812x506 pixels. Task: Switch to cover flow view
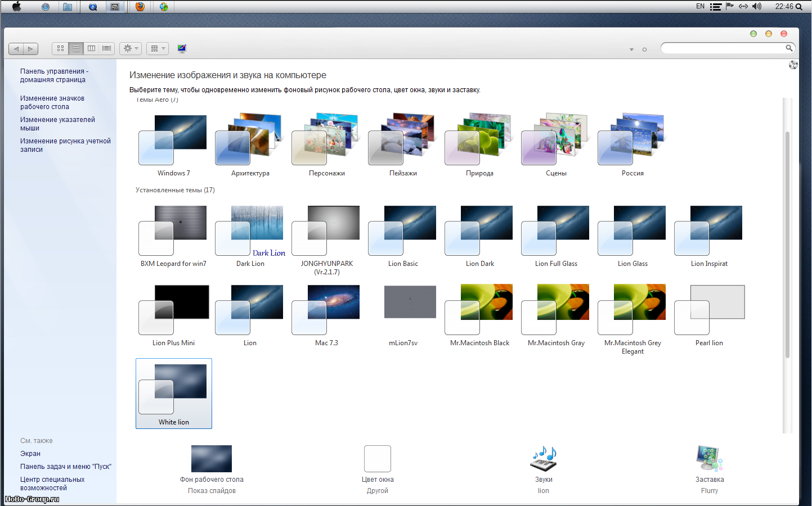point(107,48)
